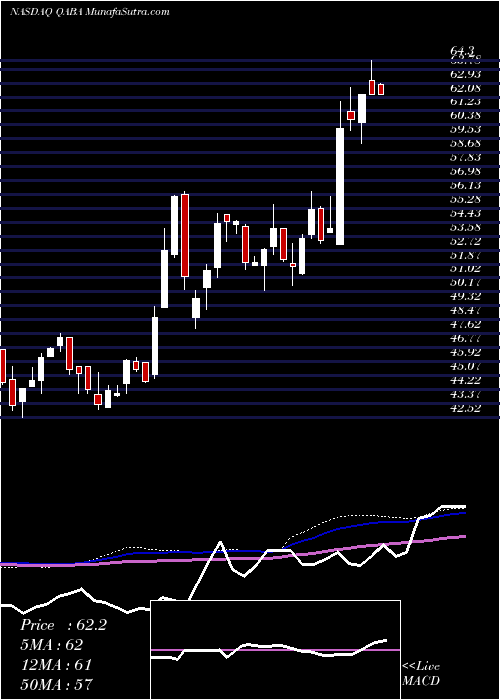Screen dimensions: 500x700
Task: Select the 56.13 price level label
Action: pyautogui.click(x=465, y=185)
